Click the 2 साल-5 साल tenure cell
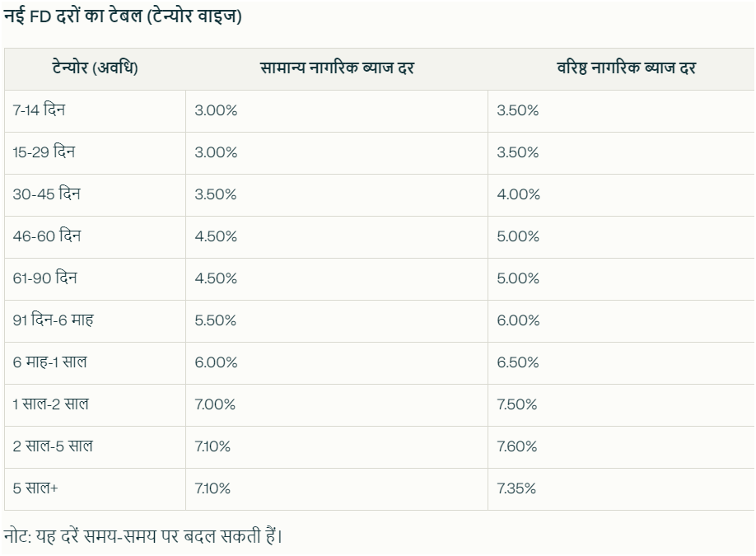Image resolution: width=756 pixels, height=556 pixels. (53, 446)
